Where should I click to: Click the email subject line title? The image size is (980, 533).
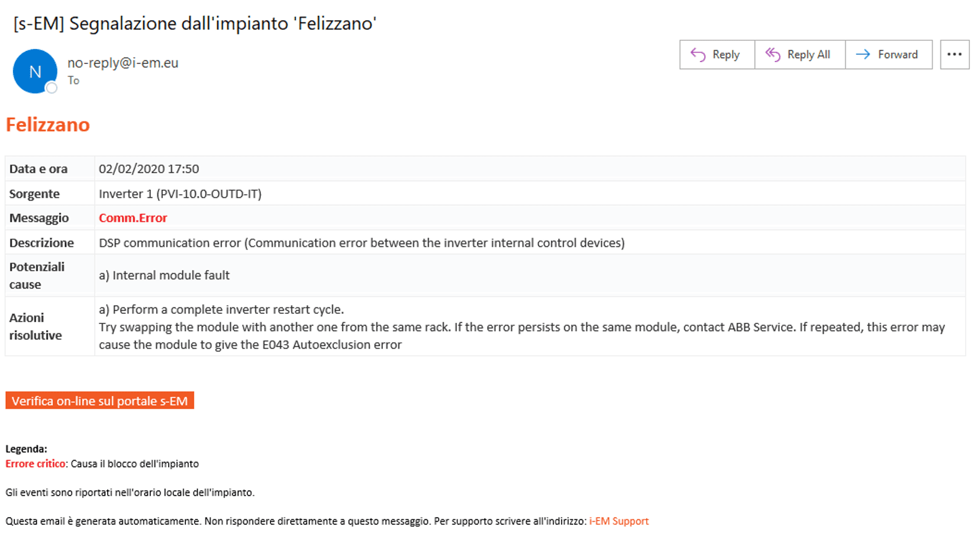(195, 24)
